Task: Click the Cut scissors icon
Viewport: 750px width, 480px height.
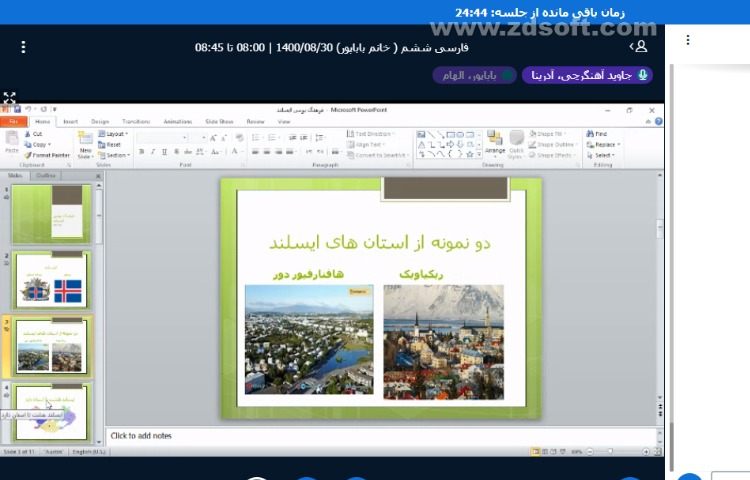Action: (x=28, y=134)
